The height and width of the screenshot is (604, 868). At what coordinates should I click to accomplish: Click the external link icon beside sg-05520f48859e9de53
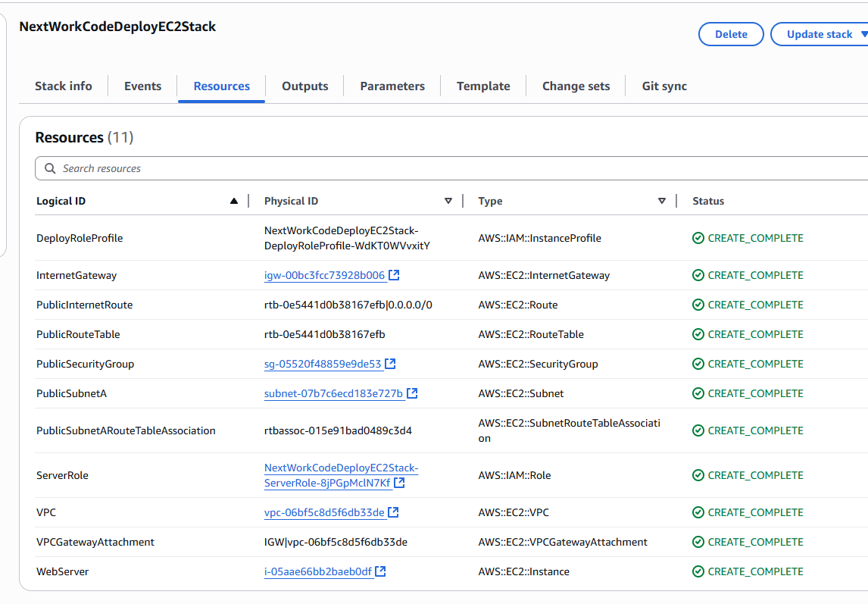pos(391,364)
